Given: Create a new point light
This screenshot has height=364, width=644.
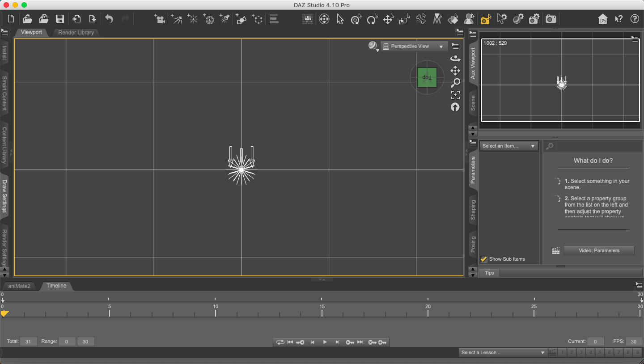Looking at the screenshot, I should 192,19.
